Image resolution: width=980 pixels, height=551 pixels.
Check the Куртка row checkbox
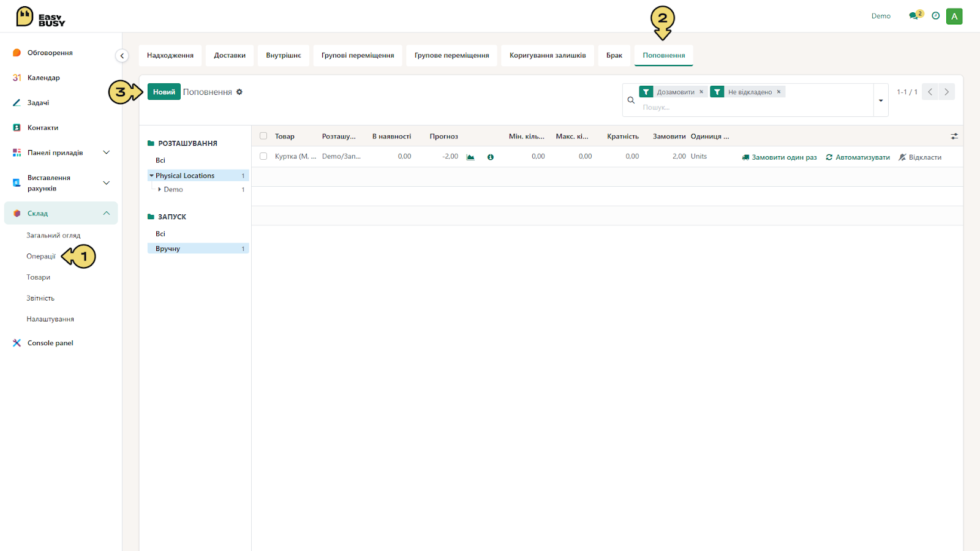click(x=263, y=156)
